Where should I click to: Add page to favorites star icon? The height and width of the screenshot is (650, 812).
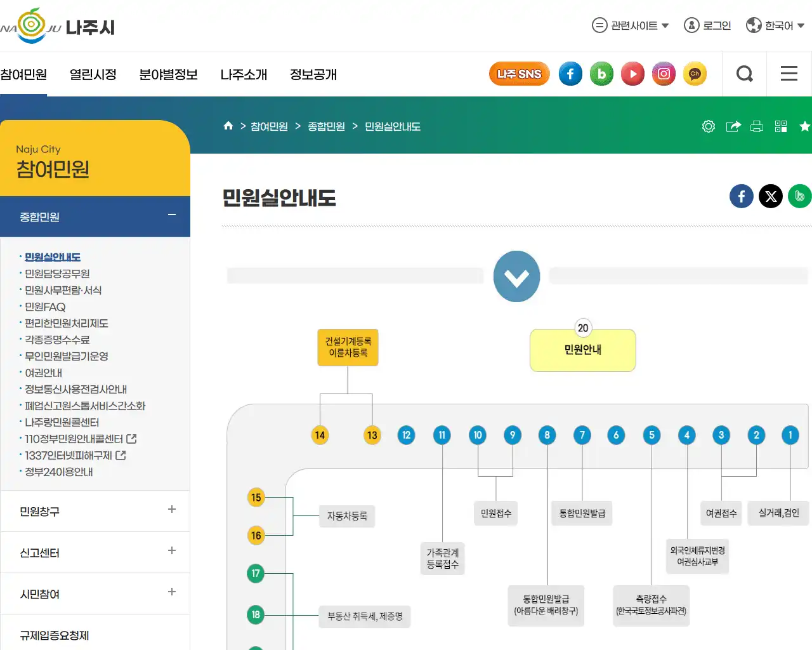805,126
